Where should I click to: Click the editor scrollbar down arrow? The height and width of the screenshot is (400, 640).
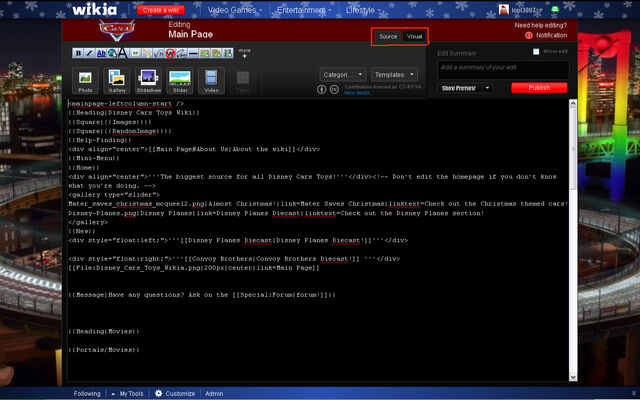(573, 378)
